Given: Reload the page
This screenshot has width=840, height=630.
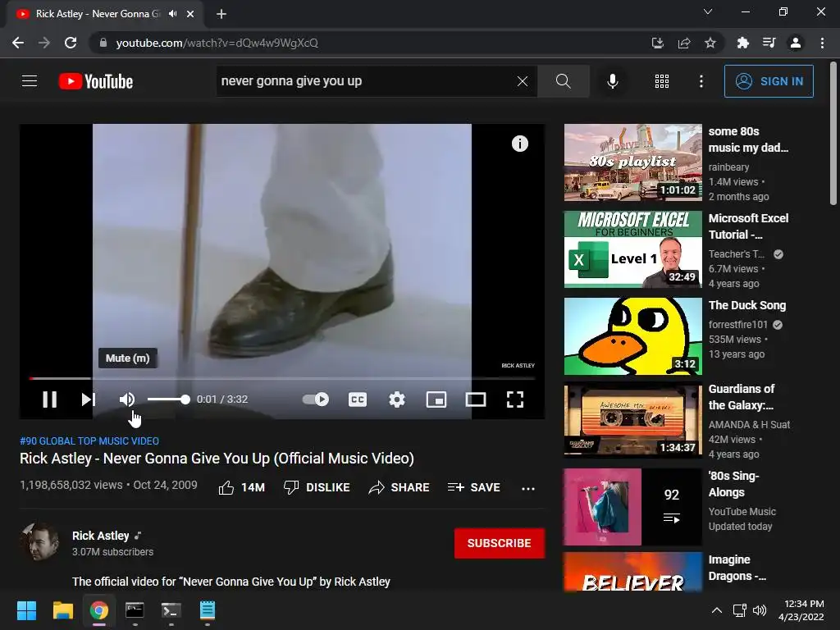Looking at the screenshot, I should click(71, 43).
